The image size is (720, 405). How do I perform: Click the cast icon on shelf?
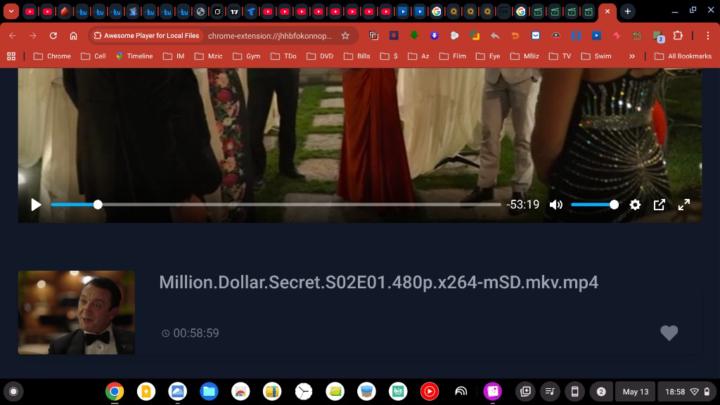coord(461,392)
